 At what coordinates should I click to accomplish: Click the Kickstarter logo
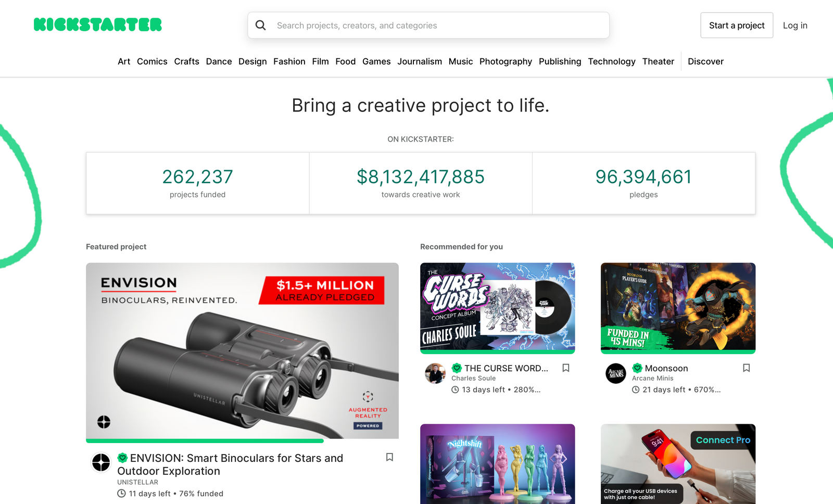[97, 24]
